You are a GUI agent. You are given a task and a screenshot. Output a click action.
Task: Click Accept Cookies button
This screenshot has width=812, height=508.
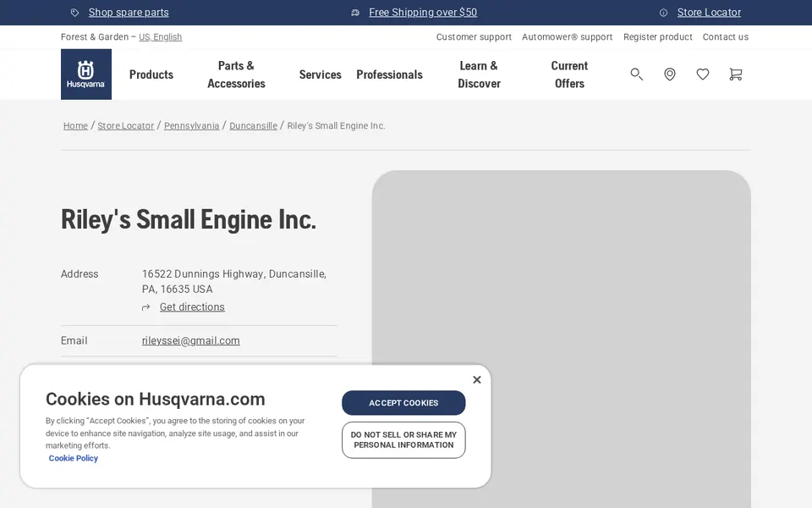(403, 403)
